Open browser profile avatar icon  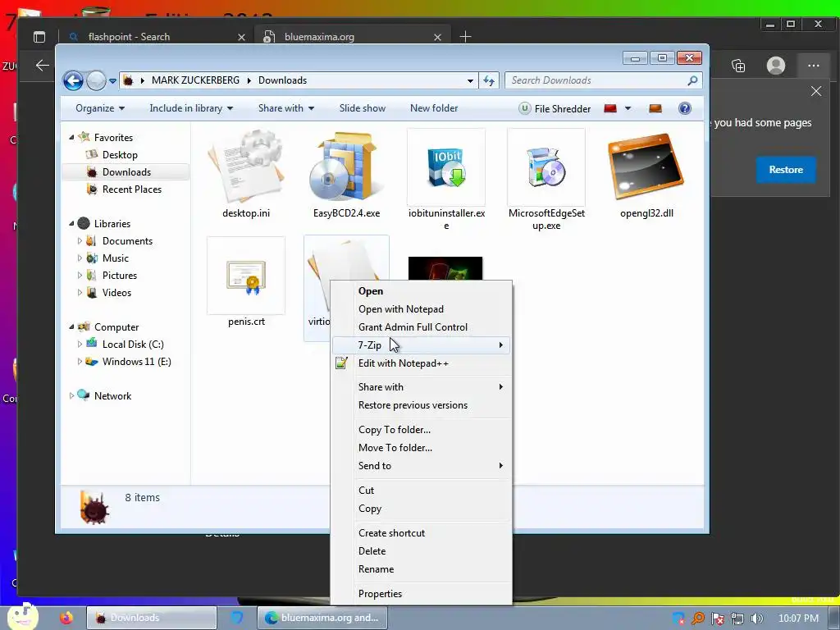pyautogui.click(x=776, y=66)
